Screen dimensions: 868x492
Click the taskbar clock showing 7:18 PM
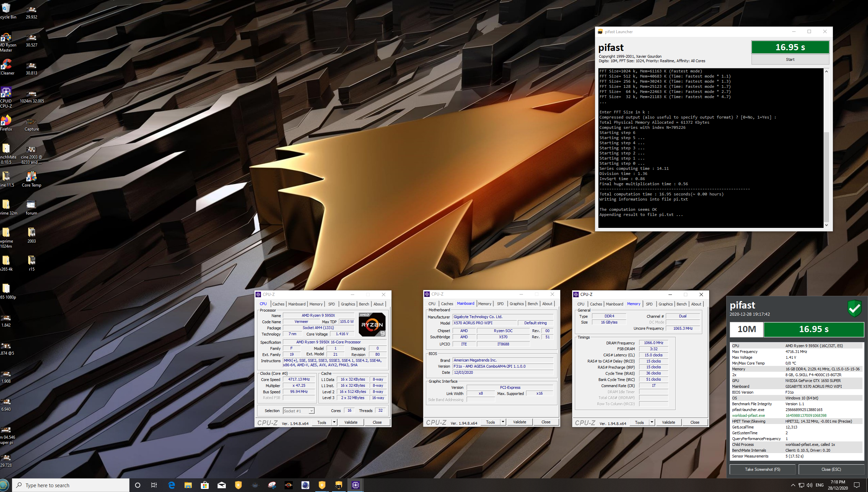point(838,485)
